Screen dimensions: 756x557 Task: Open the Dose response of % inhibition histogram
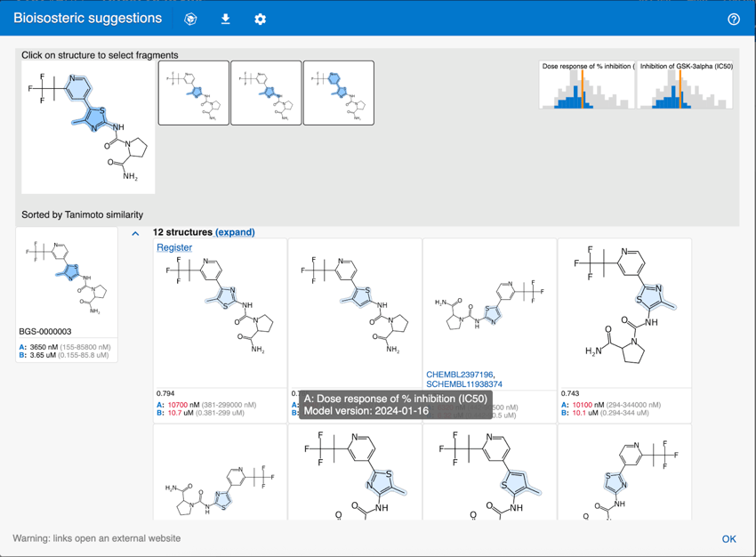tap(586, 86)
